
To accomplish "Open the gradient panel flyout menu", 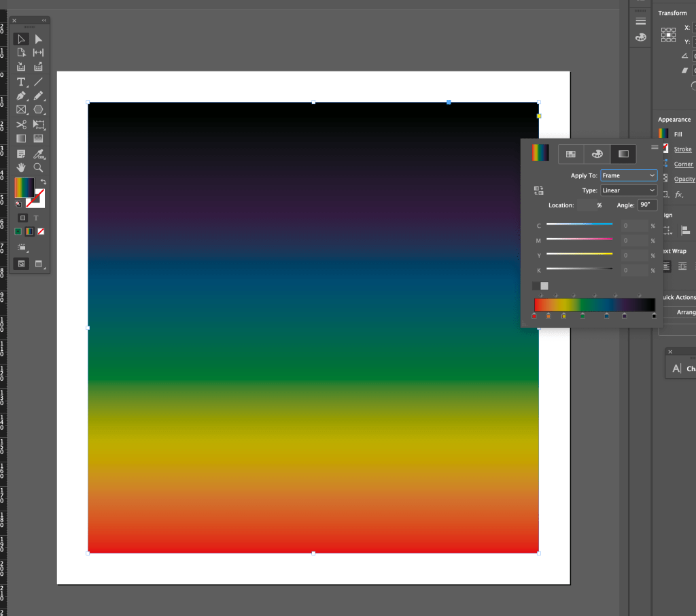I will point(654,147).
